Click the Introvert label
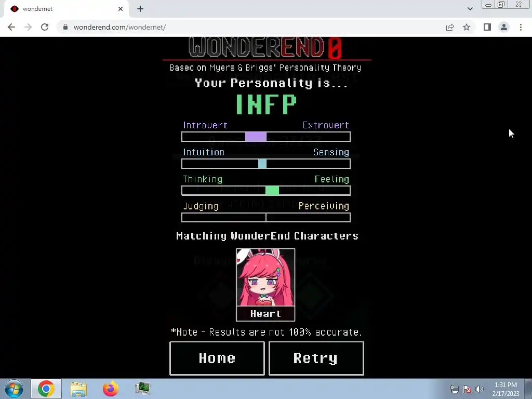This screenshot has width=532, height=399. pyautogui.click(x=205, y=125)
